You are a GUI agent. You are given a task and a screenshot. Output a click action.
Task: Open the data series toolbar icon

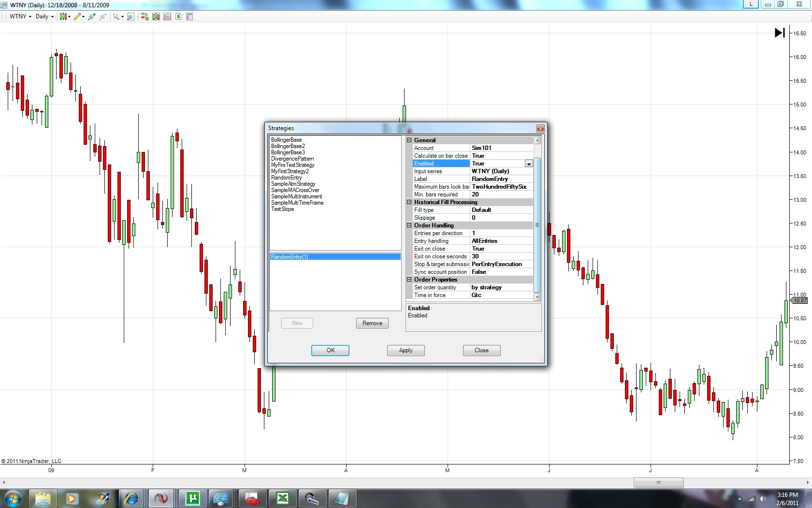pos(156,16)
